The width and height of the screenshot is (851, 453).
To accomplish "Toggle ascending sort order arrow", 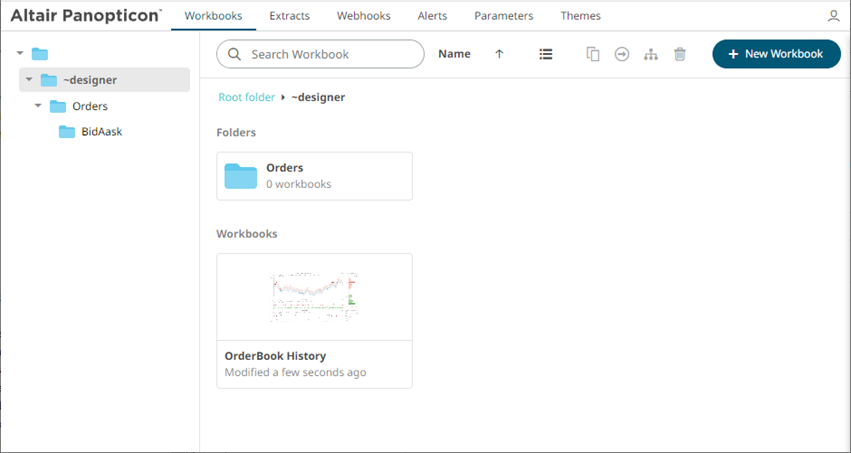I will [x=499, y=54].
